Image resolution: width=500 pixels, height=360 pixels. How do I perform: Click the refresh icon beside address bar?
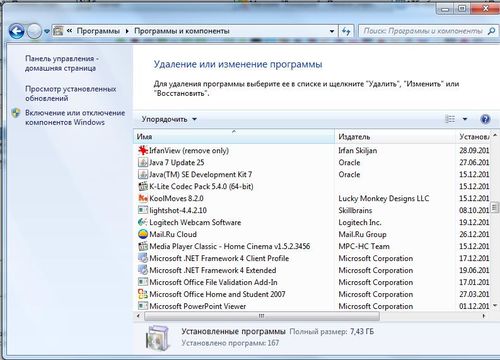347,31
